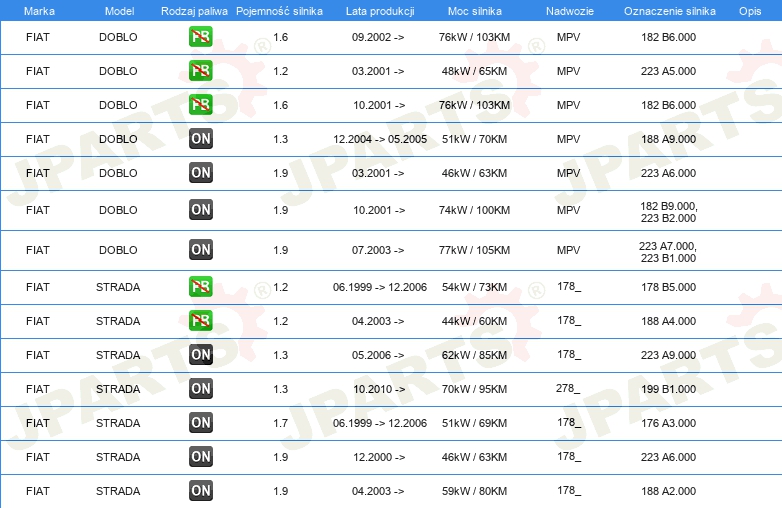This screenshot has width=782, height=508.
Task: Click power value 70kW / 95KM
Action: 474,389
